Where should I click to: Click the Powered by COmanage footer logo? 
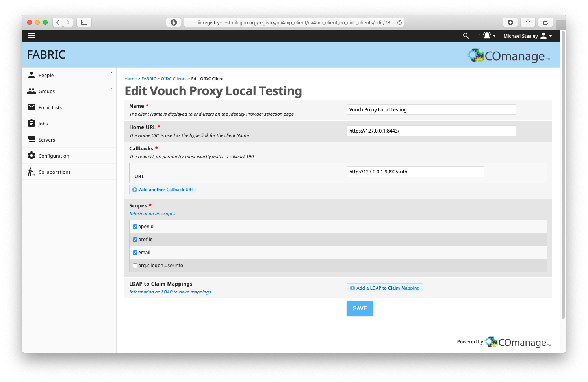[x=518, y=342]
